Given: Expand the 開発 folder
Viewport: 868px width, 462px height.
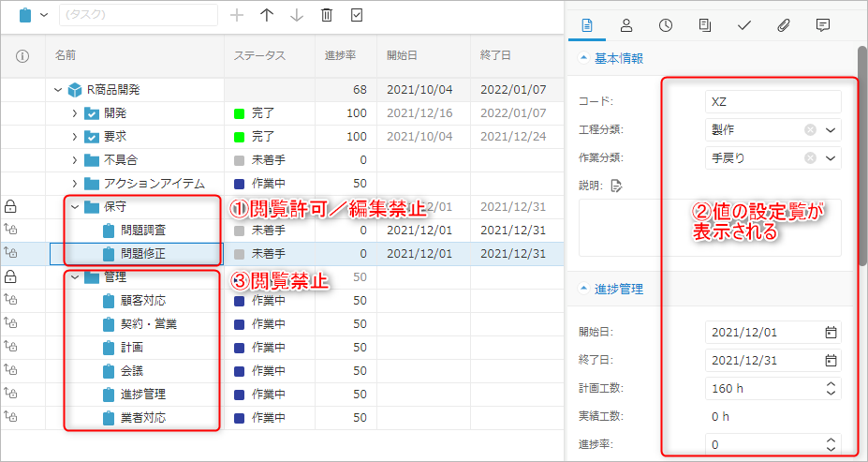Looking at the screenshot, I should pos(75,113).
